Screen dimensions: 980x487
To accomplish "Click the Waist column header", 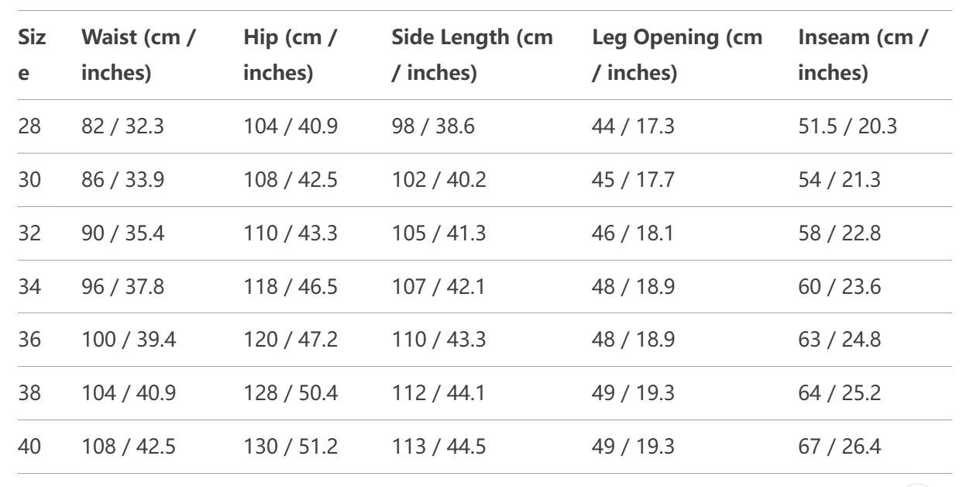I will 138,55.
